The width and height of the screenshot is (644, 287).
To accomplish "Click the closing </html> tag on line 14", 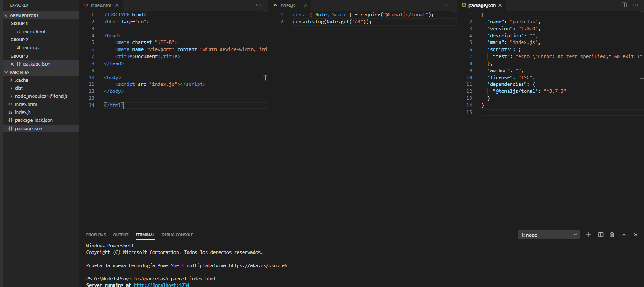I will (114, 105).
